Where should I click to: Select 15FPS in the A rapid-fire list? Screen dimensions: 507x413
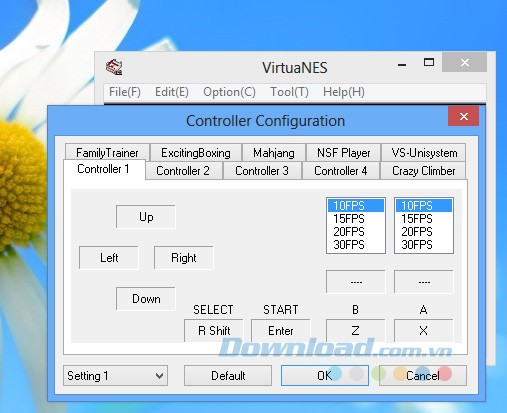[424, 219]
